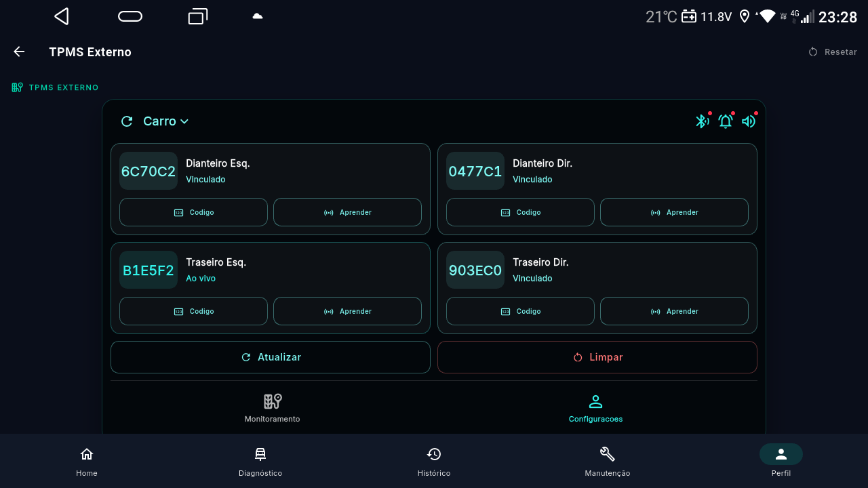Click sensor ID 6C70C2

click(x=149, y=171)
